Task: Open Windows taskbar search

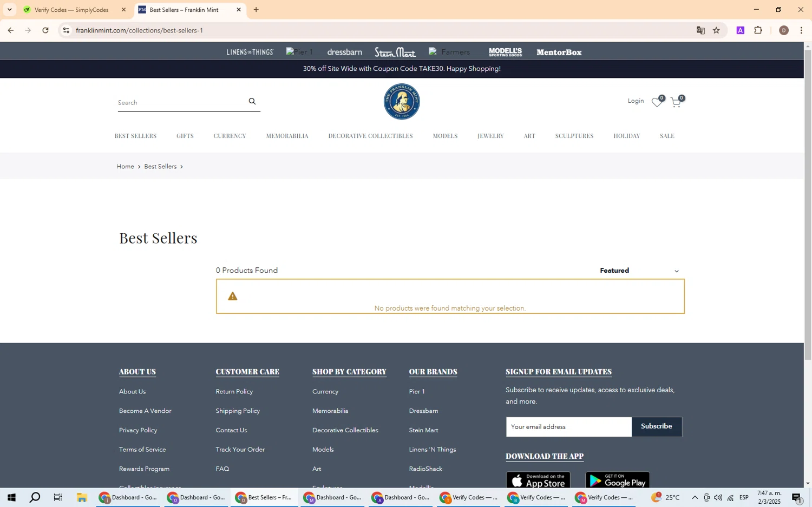Action: pos(35,497)
